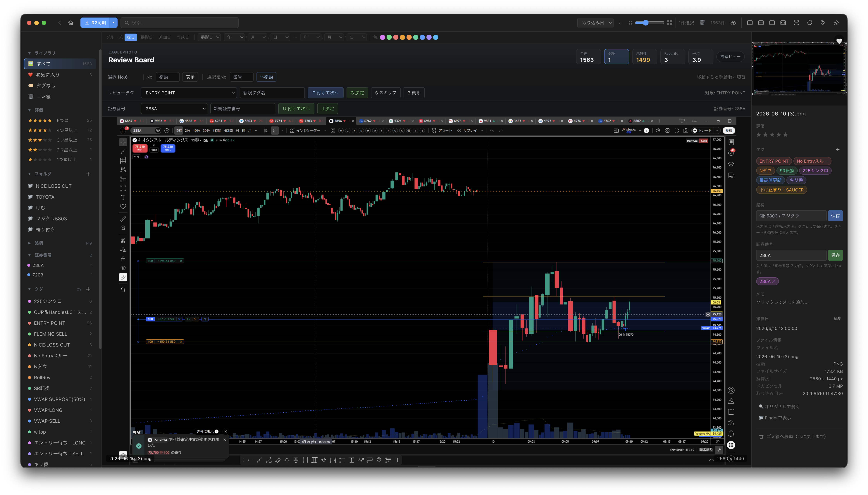
Task: Click the search field
Action: [180, 23]
